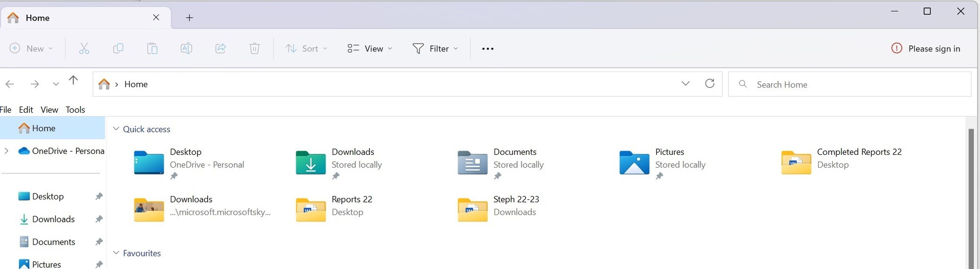Open the See more three-dots menu
The width and height of the screenshot is (980, 269).
488,49
